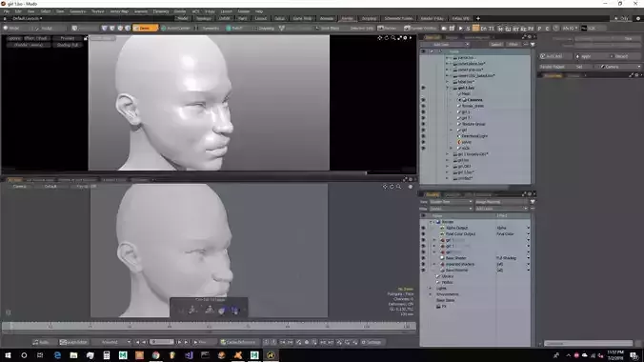Click the gear settings icon in top viewport
Viewport: 644px width, 362px height.
(x=405, y=38)
